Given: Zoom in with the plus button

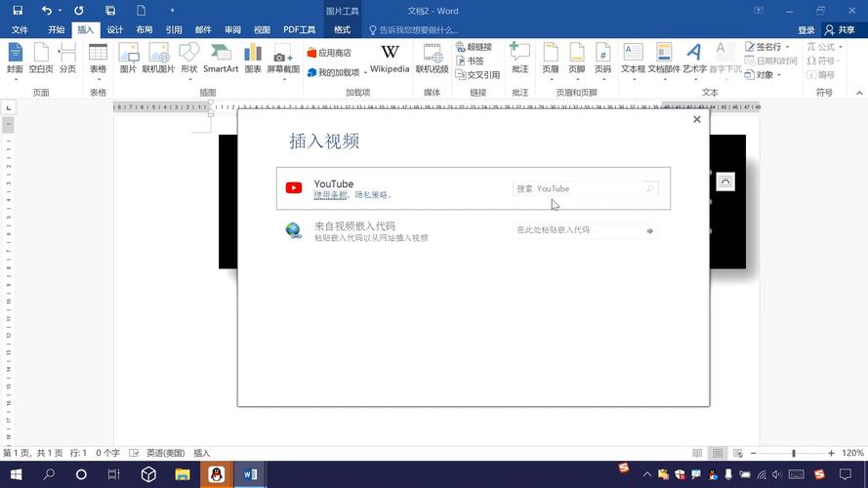Looking at the screenshot, I should [x=831, y=453].
